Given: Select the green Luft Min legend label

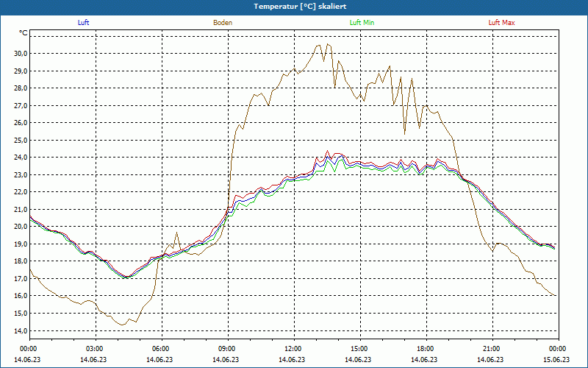Looking at the screenshot, I should tap(362, 23).
